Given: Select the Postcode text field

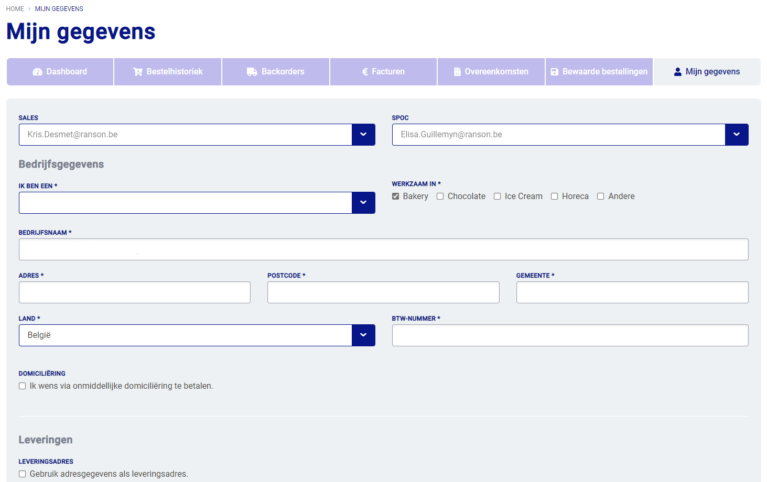Looking at the screenshot, I should (383, 292).
